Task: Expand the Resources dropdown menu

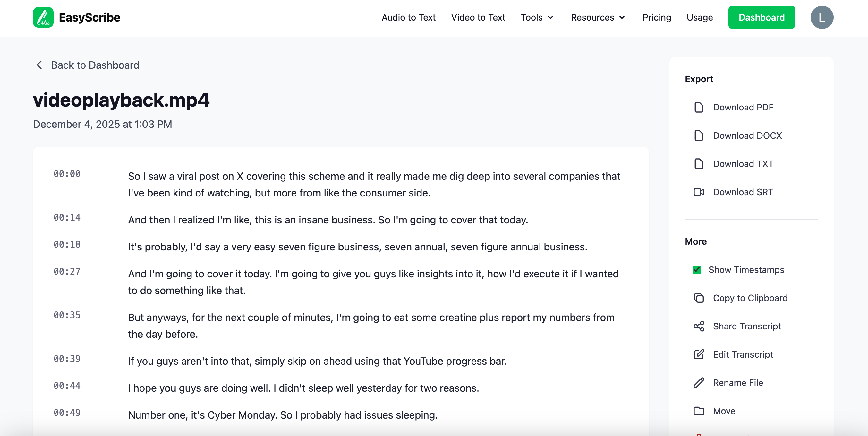Action: pos(598,17)
